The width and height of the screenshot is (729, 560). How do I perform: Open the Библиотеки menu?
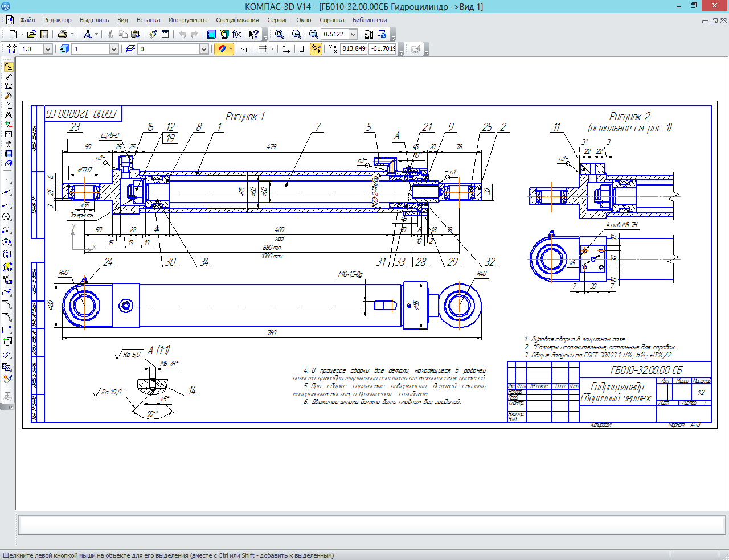[x=370, y=20]
